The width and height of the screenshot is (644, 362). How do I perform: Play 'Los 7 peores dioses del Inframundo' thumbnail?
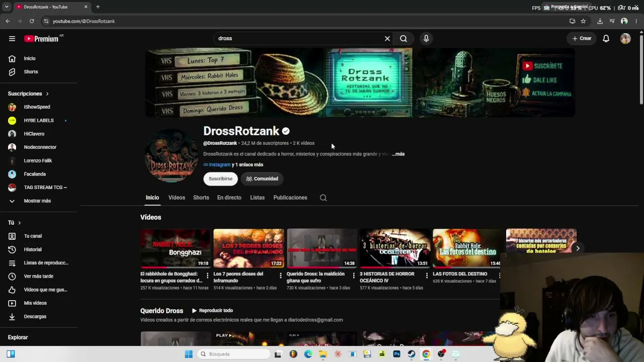[x=249, y=248]
